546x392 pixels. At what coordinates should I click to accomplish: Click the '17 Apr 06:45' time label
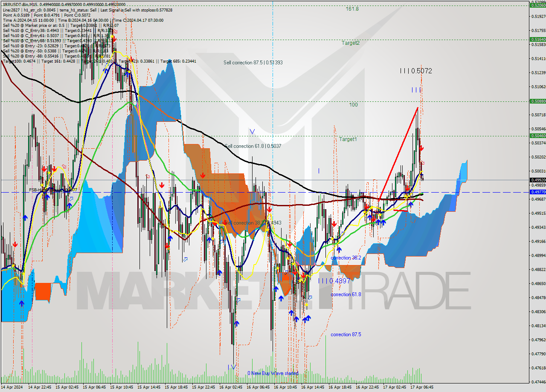tap(422, 387)
